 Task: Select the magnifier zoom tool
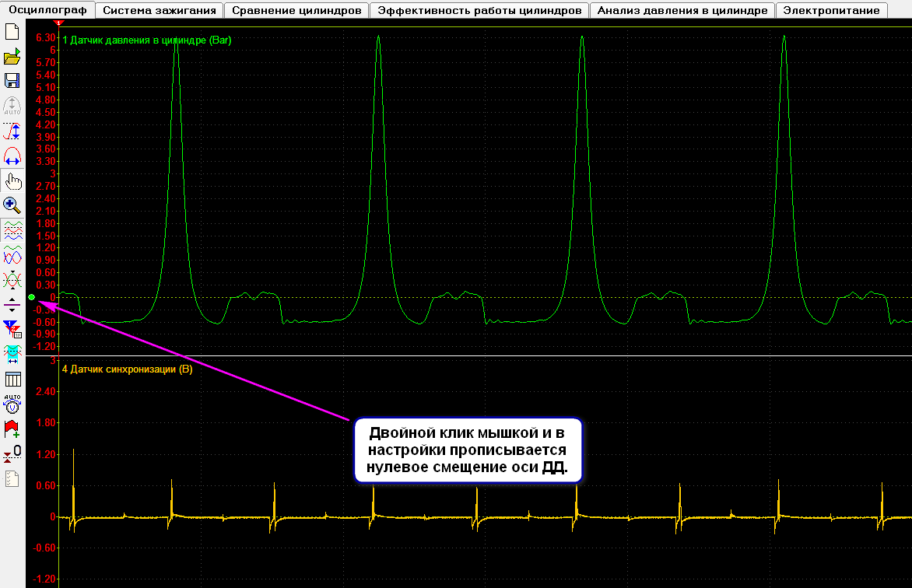pyautogui.click(x=12, y=205)
